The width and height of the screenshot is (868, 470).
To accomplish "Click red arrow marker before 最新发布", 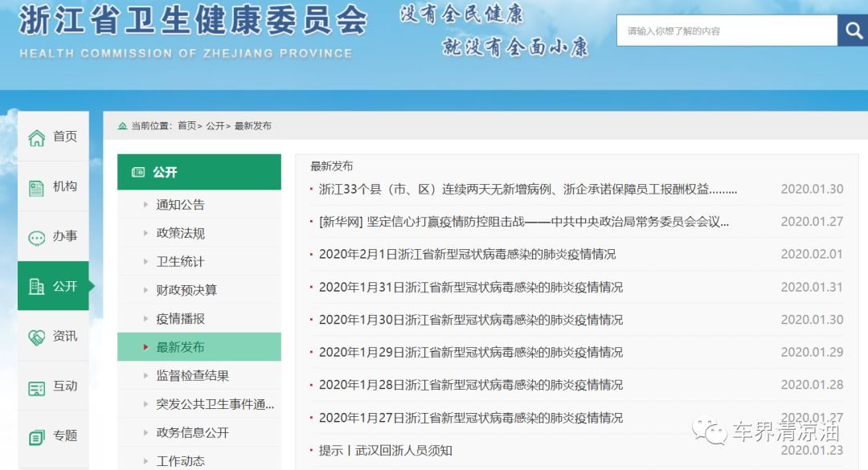I will (x=145, y=347).
